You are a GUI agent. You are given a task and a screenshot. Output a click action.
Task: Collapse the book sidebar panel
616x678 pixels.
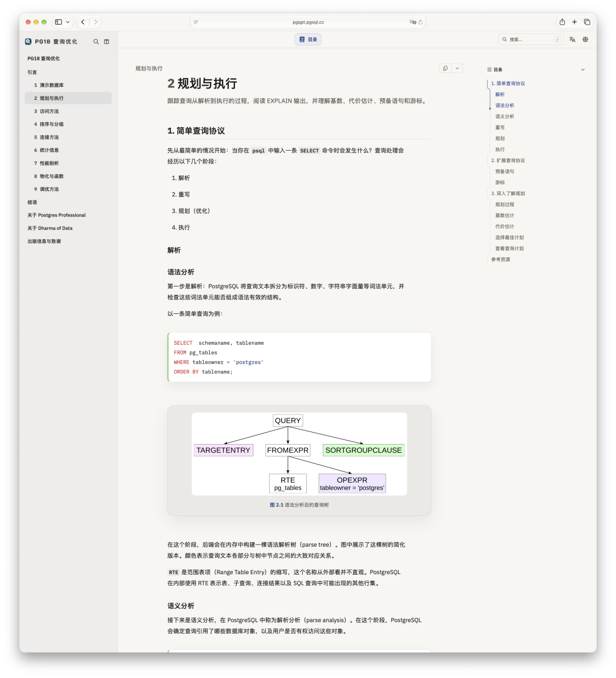pos(106,42)
